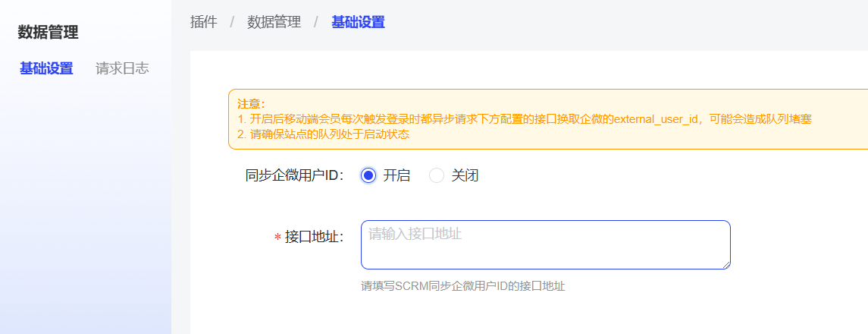Screen dimensions: 868x334
Task: Click the 基础设置 breadcrumb item
Action: (x=358, y=22)
